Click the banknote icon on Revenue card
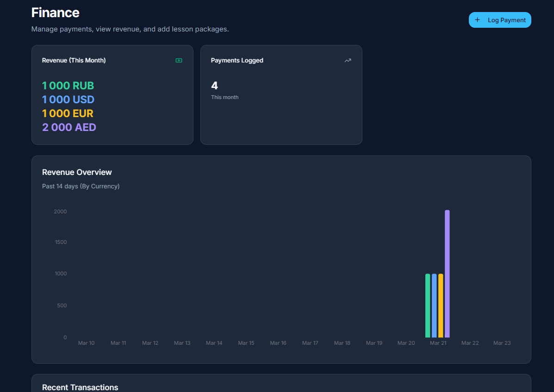Viewport: 554px width, 392px height. (179, 60)
